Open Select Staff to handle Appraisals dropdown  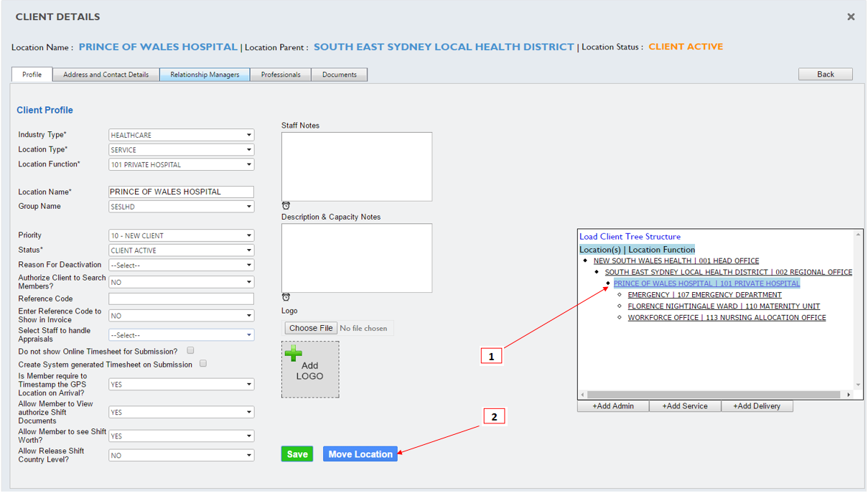[x=182, y=335]
